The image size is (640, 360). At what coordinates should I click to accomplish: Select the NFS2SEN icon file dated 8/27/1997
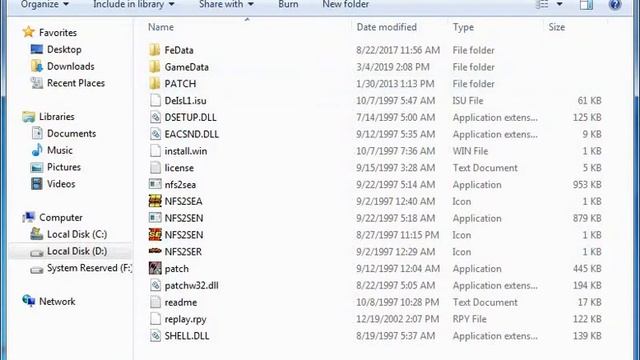point(155,235)
